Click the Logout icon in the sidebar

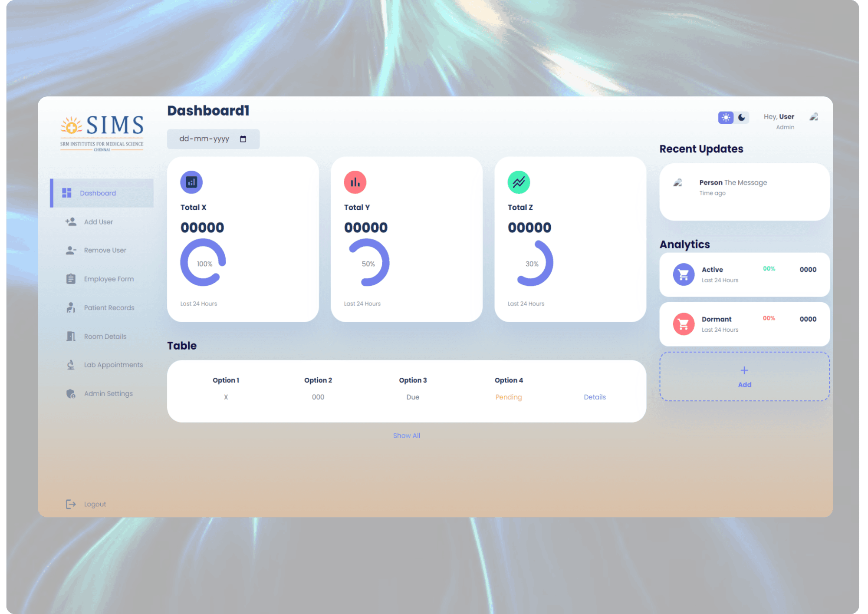71,504
